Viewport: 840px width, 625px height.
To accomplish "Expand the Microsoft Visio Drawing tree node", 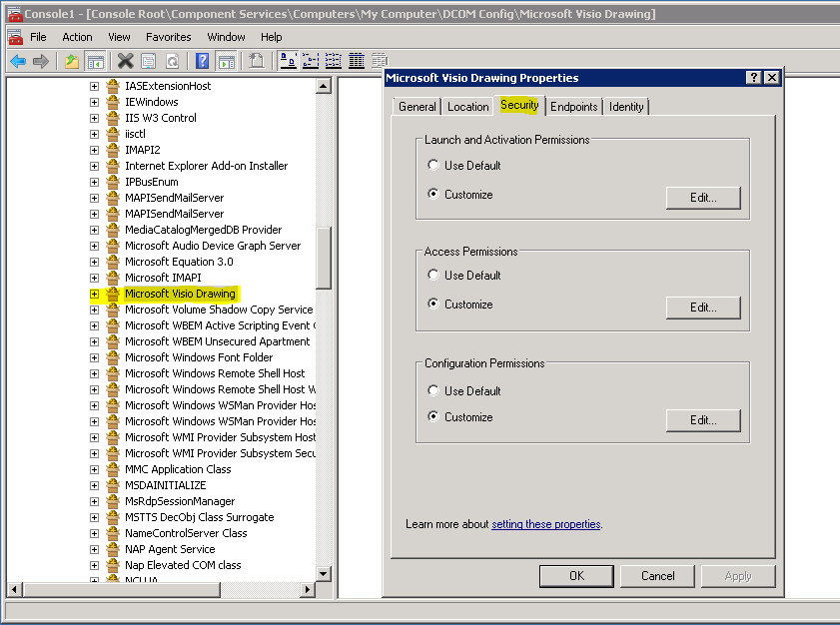I will click(95, 294).
